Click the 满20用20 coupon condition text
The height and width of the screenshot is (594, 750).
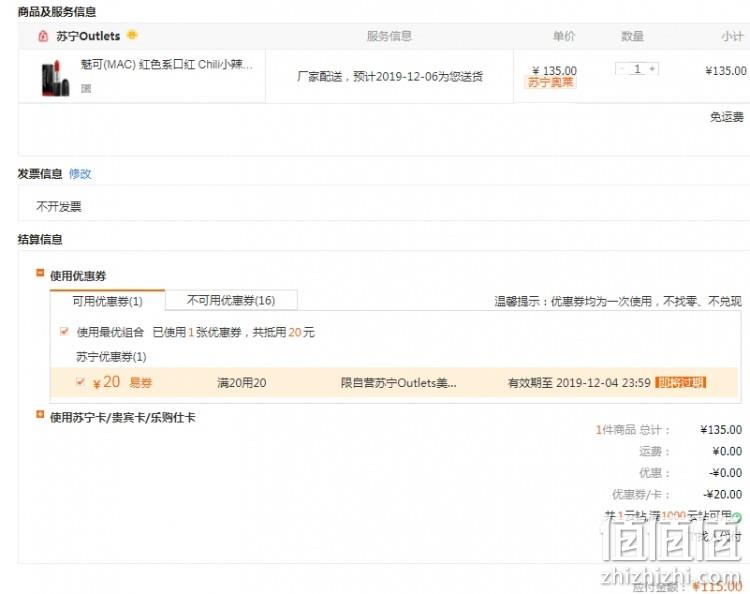(x=242, y=383)
